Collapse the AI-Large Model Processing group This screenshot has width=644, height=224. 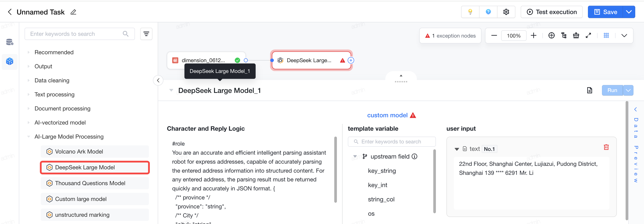pos(28,137)
